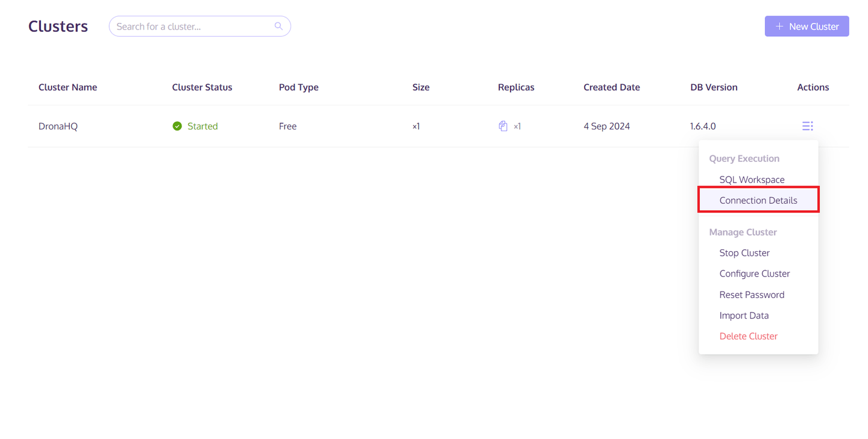Click the search magnifier icon

pos(278,26)
